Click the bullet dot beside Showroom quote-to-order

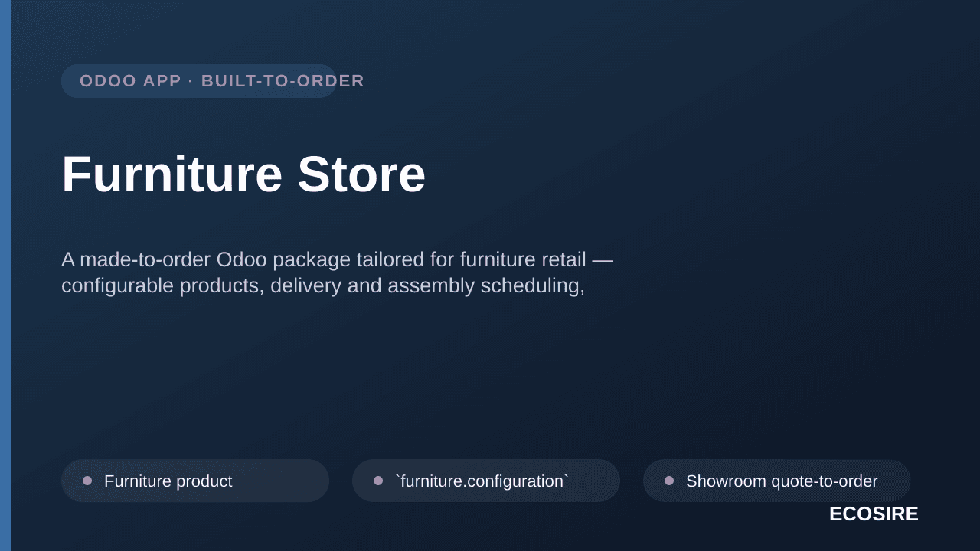669,481
